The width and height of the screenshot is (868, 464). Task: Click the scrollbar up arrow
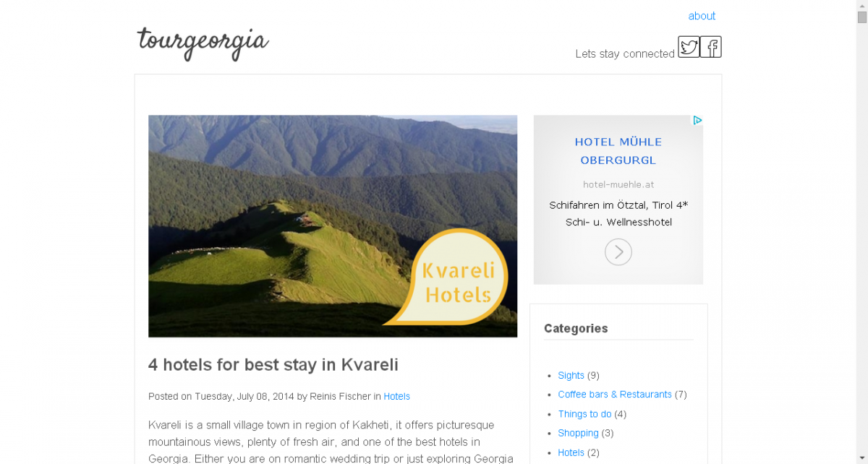click(861, 6)
